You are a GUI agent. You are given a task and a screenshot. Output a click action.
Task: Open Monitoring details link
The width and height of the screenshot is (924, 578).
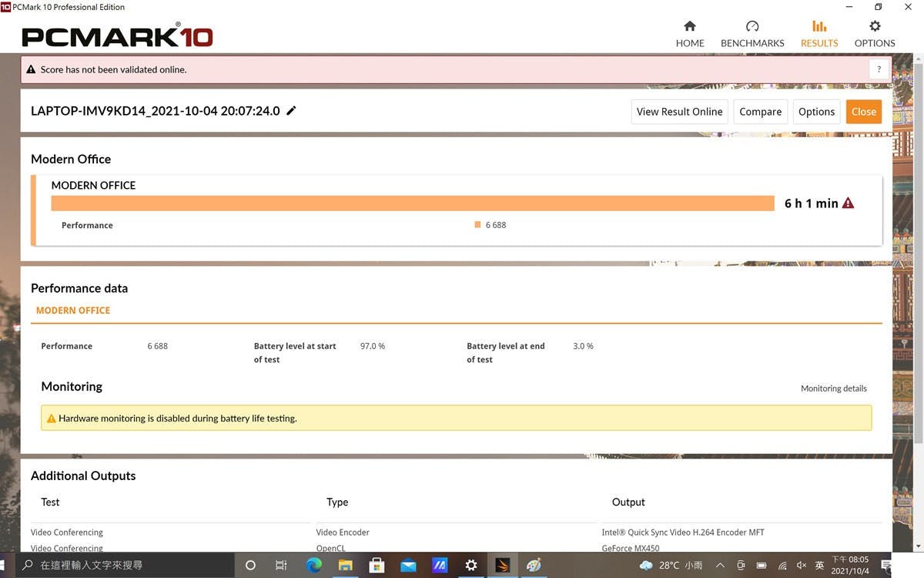[833, 388]
